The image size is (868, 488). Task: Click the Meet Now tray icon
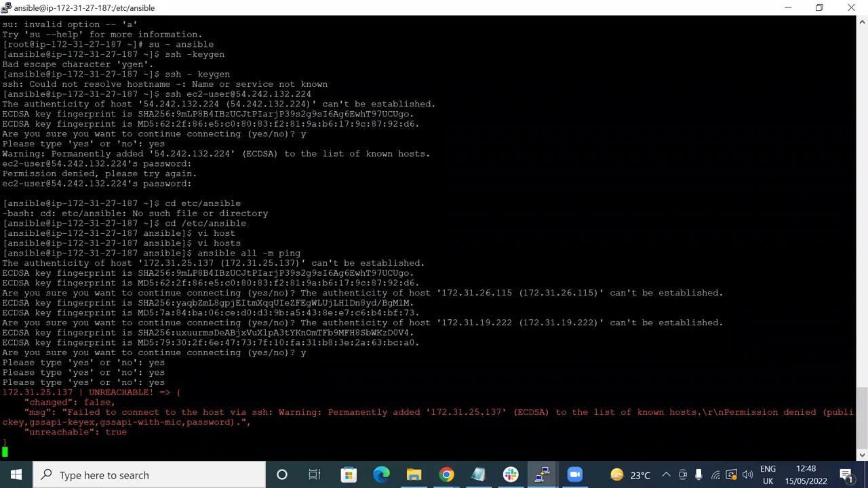pos(683,475)
